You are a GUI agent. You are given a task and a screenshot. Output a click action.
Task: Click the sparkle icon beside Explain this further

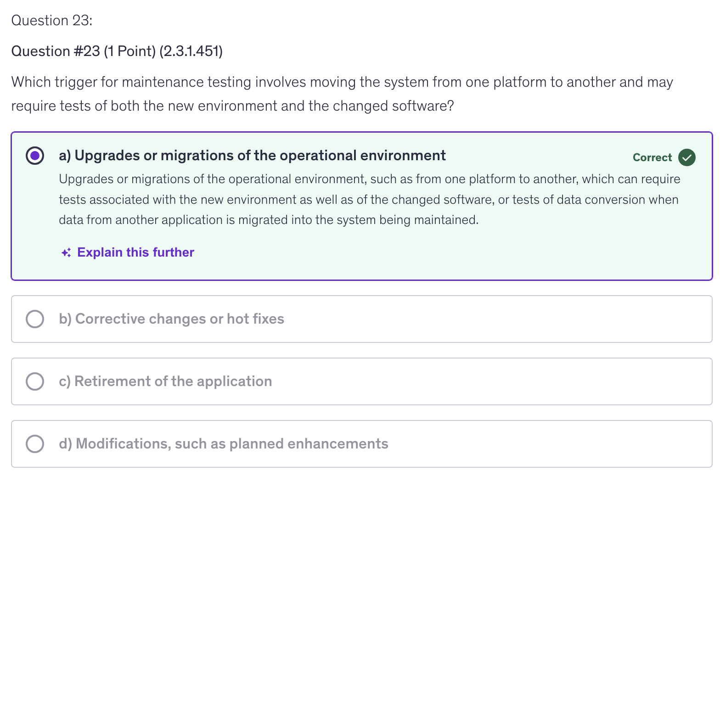66,253
